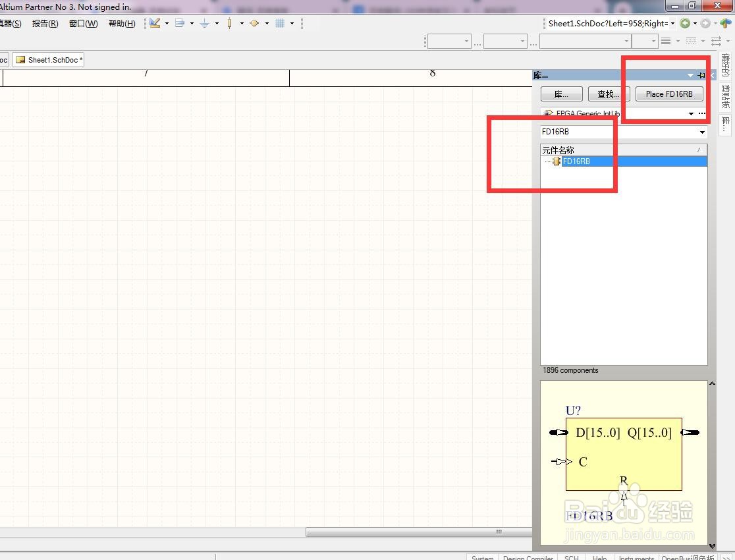
Task: Click the 1896 components count text
Action: pos(570,370)
